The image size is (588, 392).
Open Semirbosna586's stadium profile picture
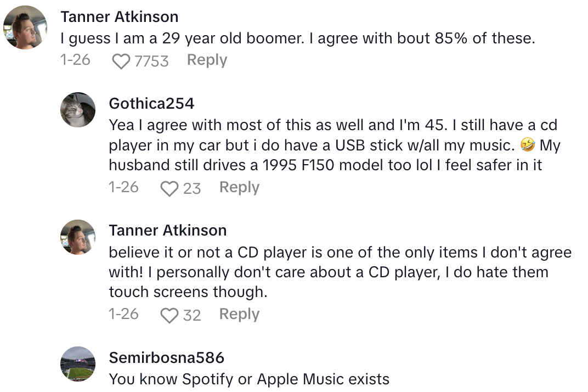pyautogui.click(x=78, y=364)
